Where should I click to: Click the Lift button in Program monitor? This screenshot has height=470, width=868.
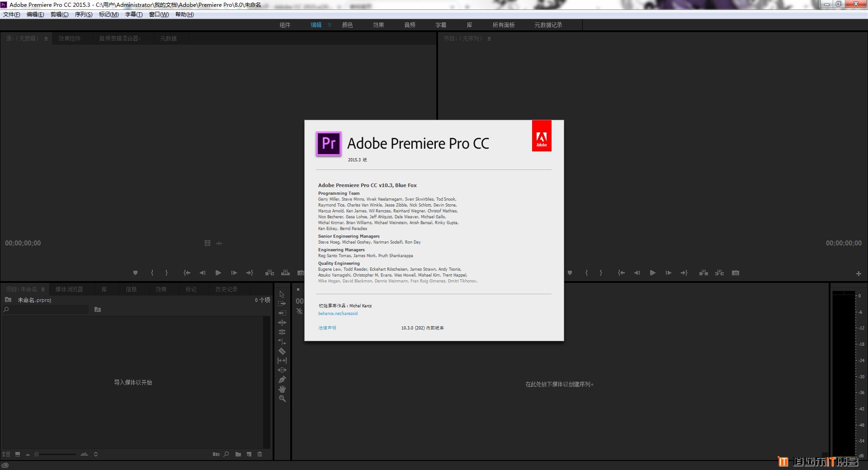coord(704,273)
